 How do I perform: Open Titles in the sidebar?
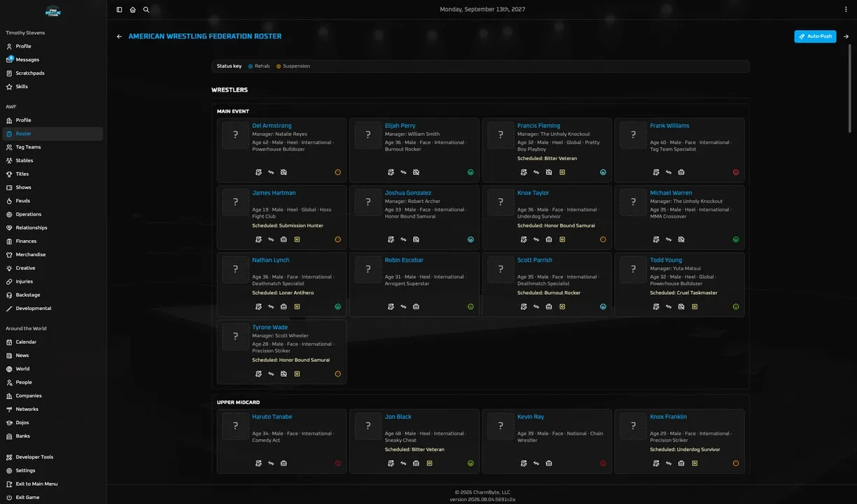53,174
